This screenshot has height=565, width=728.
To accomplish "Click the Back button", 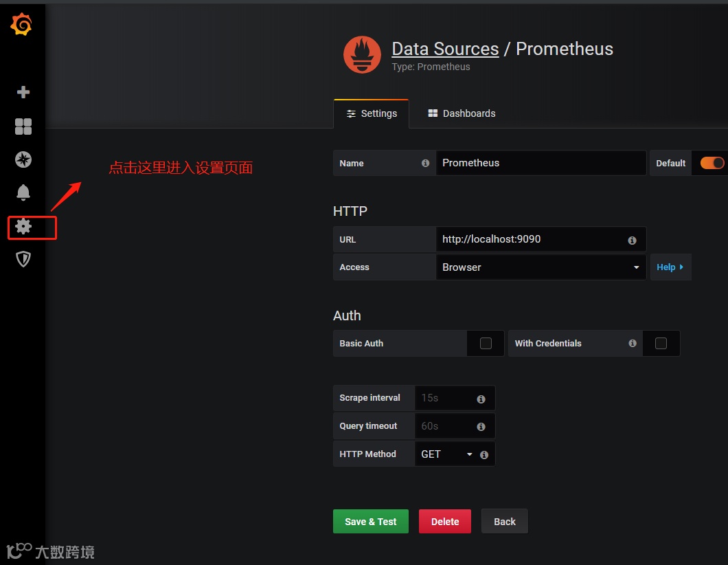I will click(504, 521).
